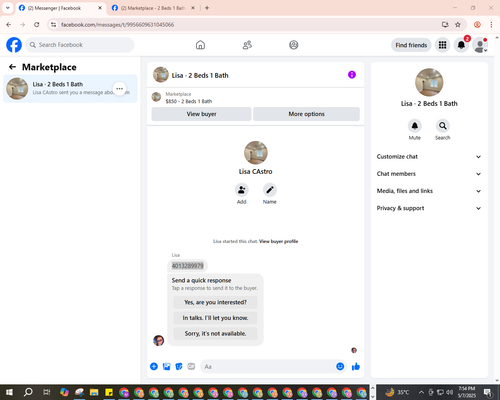
Task: Show hidden system tray icons
Action: coord(421,392)
